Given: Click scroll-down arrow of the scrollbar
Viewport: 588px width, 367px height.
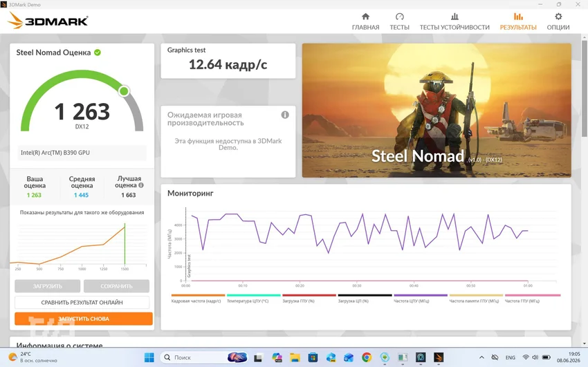Looking at the screenshot, I should pyautogui.click(x=585, y=344).
